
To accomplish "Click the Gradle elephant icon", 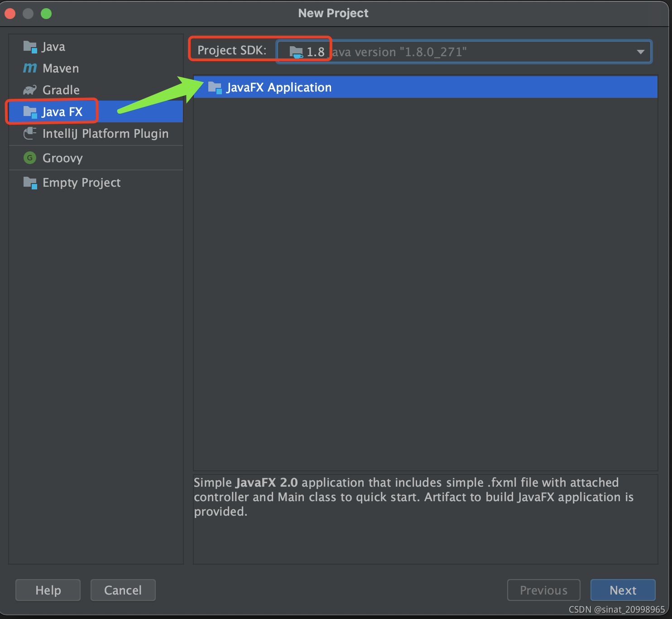I will click(30, 90).
